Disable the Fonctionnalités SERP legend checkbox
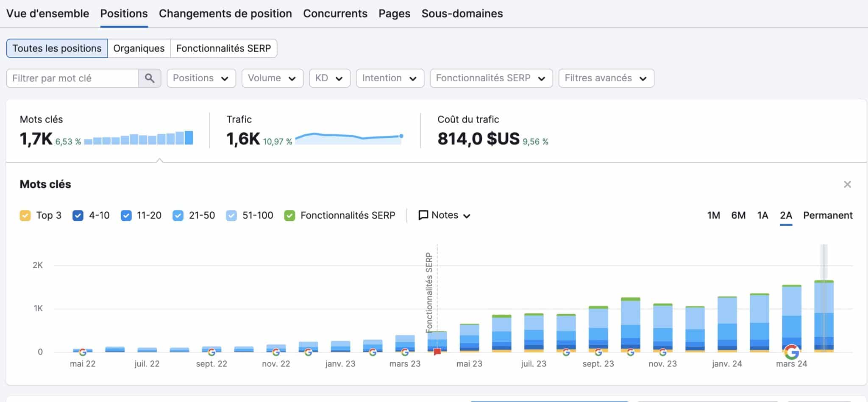868x402 pixels. click(x=289, y=216)
